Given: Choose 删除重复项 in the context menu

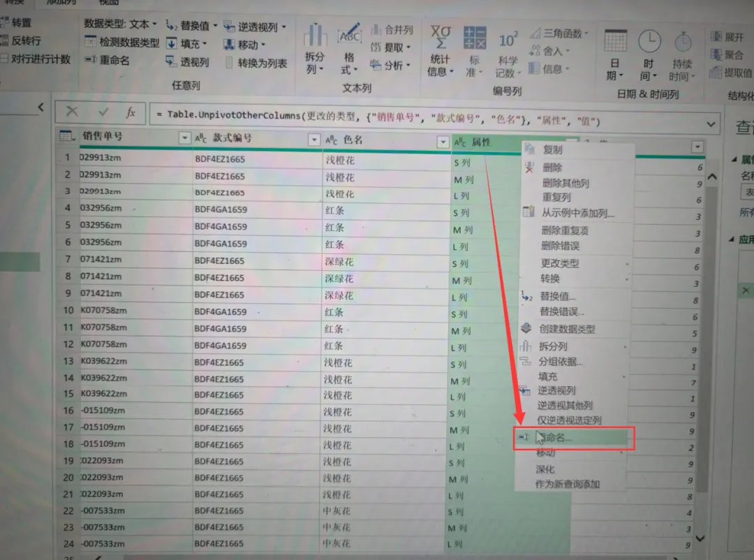Looking at the screenshot, I should pos(565,230).
